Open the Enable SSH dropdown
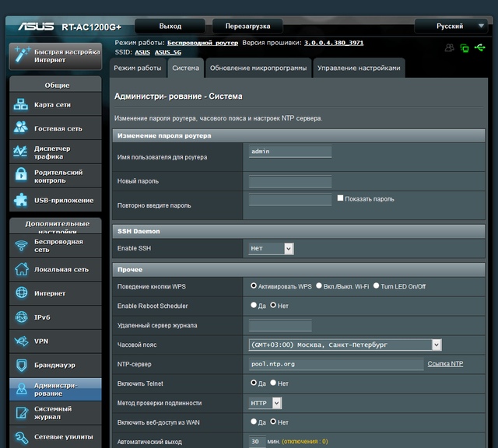This screenshot has height=448, width=498. tap(271, 248)
